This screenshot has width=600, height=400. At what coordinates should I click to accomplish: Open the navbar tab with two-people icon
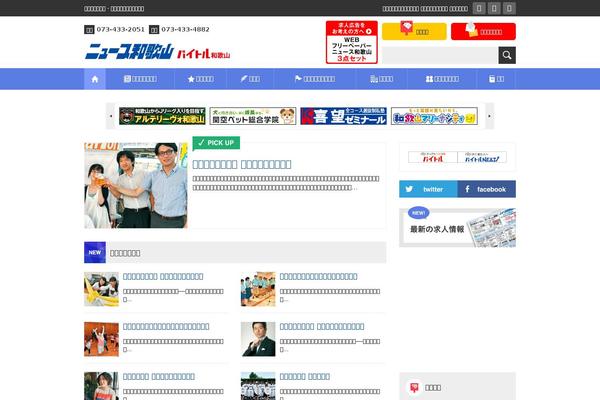point(442,79)
